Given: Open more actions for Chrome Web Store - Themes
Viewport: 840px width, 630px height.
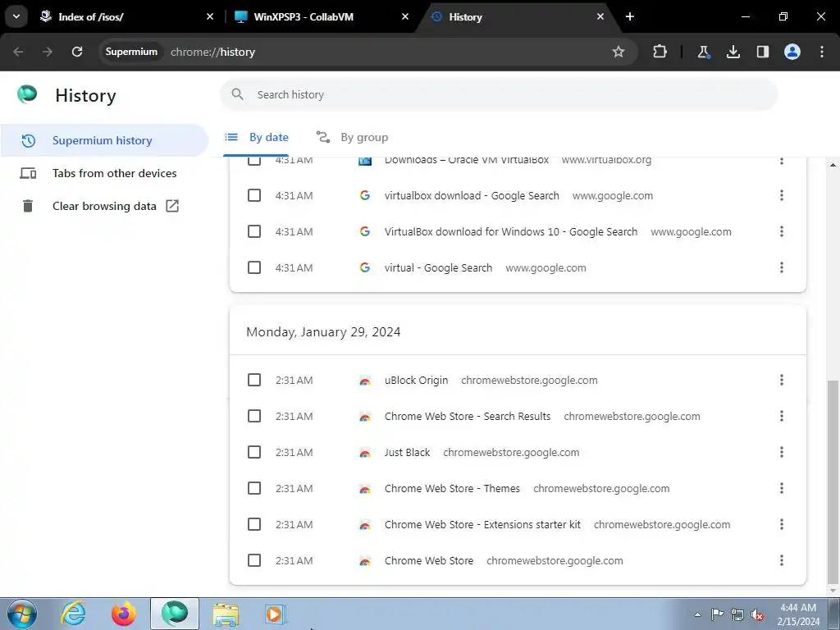Looking at the screenshot, I should coord(782,488).
